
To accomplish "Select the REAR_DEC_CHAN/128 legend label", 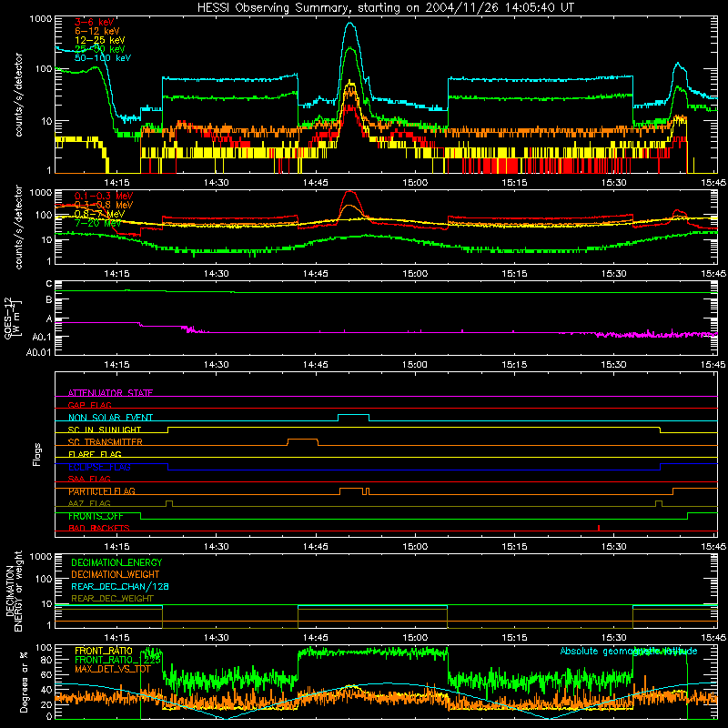I will pyautogui.click(x=120, y=586).
